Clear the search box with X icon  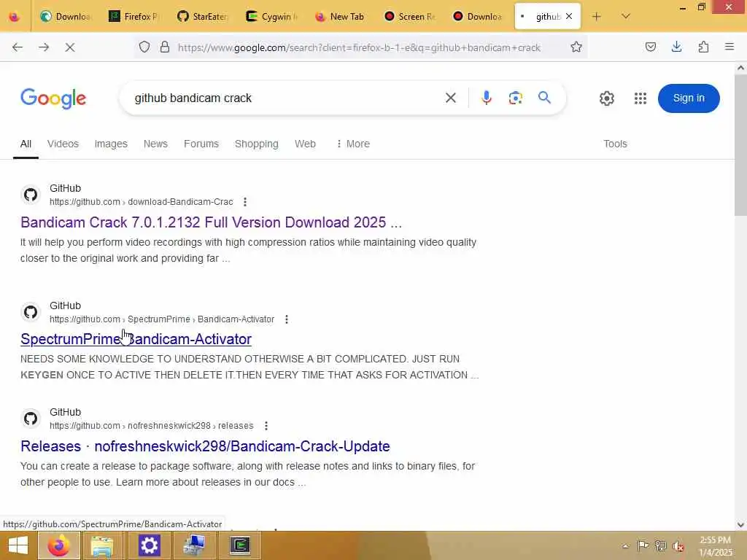coord(451,98)
